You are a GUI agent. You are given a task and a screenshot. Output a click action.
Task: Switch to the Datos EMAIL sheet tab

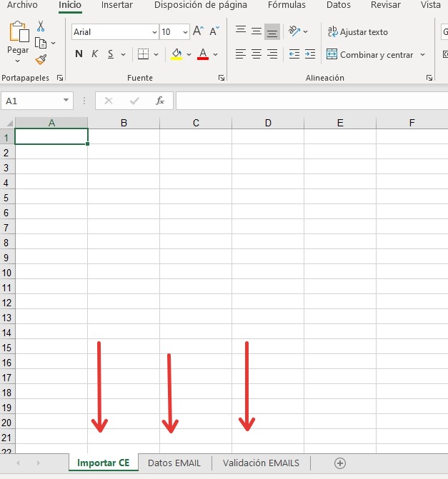click(x=174, y=463)
